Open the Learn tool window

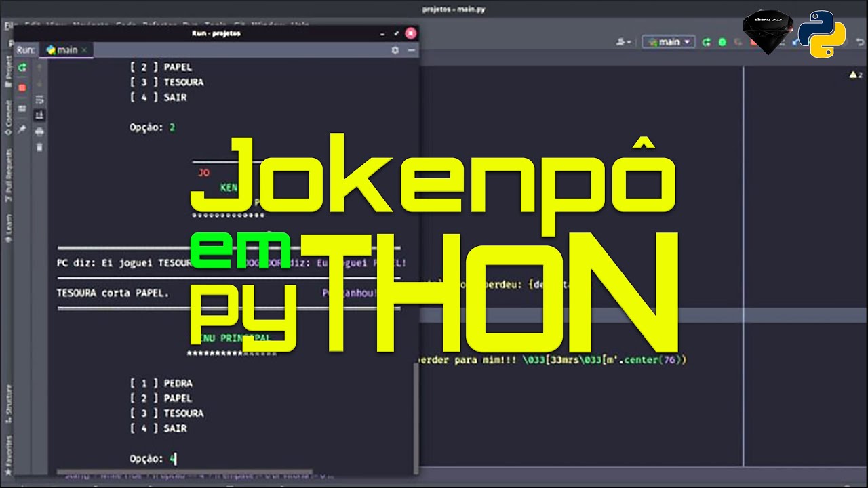7,229
